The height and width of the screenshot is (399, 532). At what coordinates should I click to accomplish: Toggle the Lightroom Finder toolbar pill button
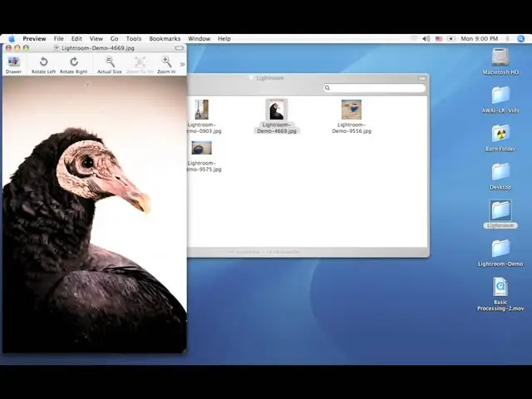422,78
